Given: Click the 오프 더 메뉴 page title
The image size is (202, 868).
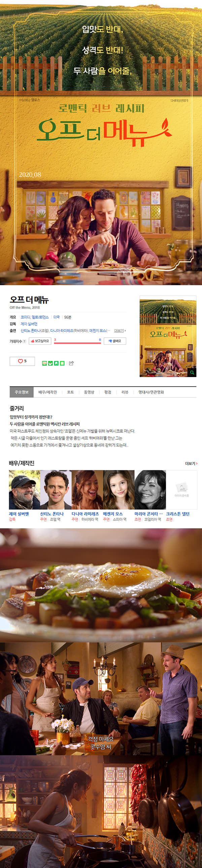Looking at the screenshot, I should (x=29, y=300).
